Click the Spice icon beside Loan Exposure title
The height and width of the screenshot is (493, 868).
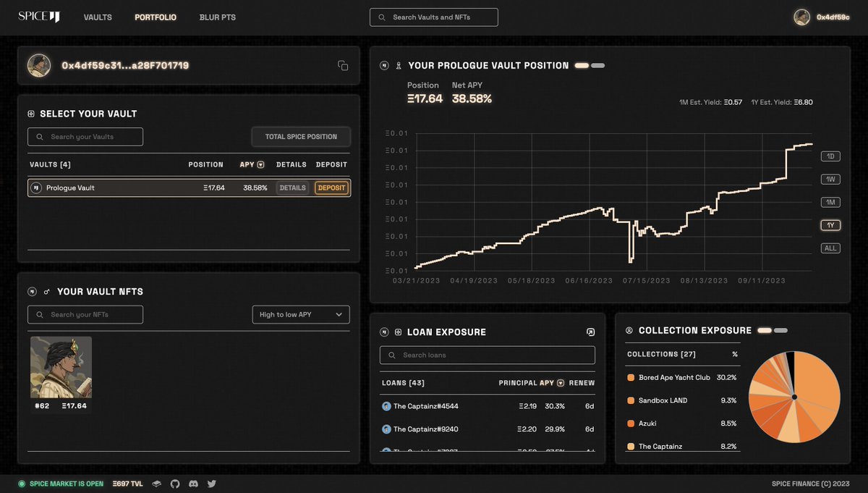[385, 332]
